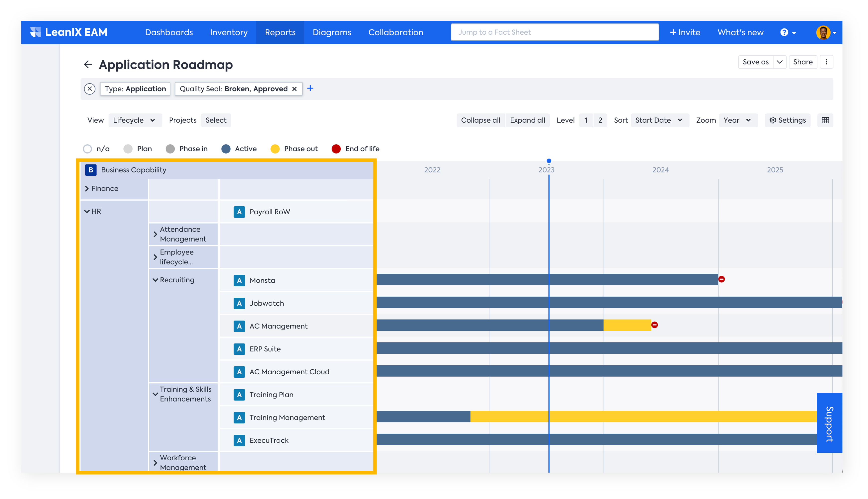Switch to table view icon

pyautogui.click(x=825, y=120)
